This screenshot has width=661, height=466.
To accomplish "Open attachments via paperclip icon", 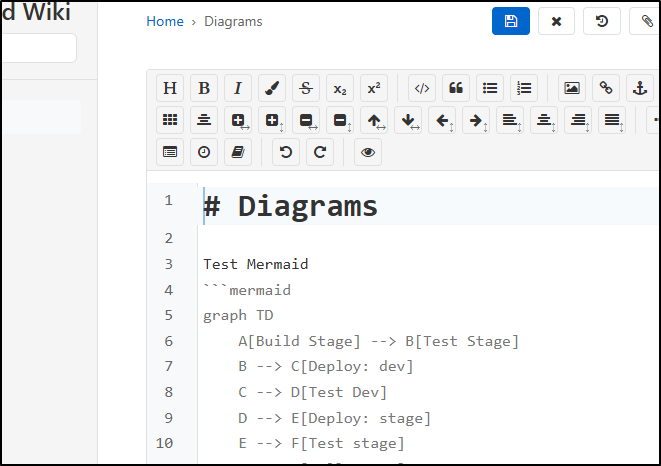I will 646,21.
